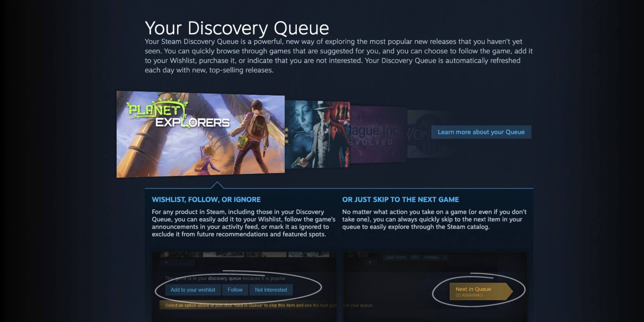
Task: Click the left scroll arrow under screenshots
Action: click(166, 263)
